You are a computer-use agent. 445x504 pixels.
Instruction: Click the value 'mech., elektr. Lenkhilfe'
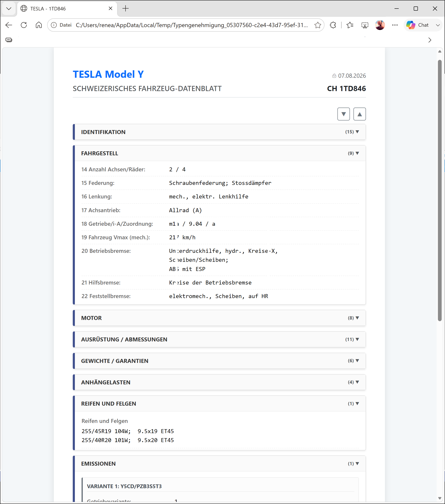pyautogui.click(x=209, y=197)
